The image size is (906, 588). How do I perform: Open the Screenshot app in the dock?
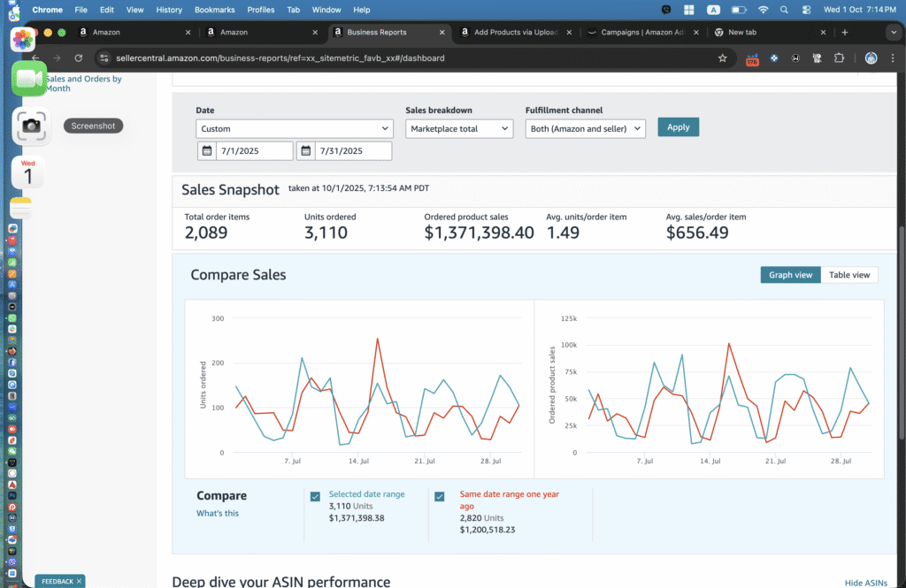31,126
